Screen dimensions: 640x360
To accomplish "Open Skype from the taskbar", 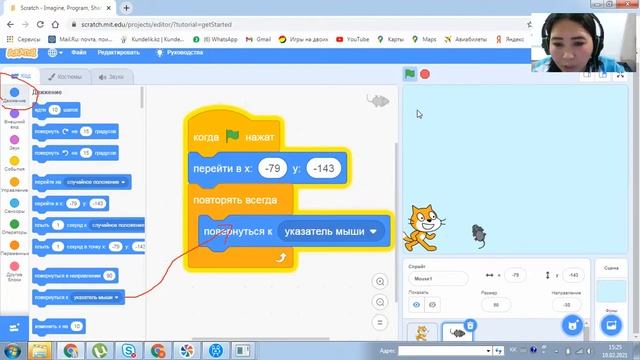I will [x=129, y=351].
